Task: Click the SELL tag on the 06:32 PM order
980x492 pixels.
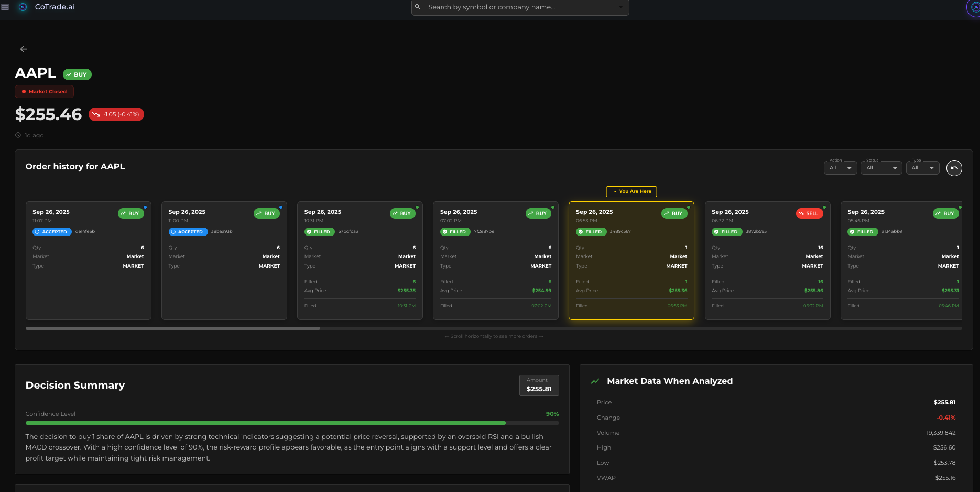Action: point(809,213)
